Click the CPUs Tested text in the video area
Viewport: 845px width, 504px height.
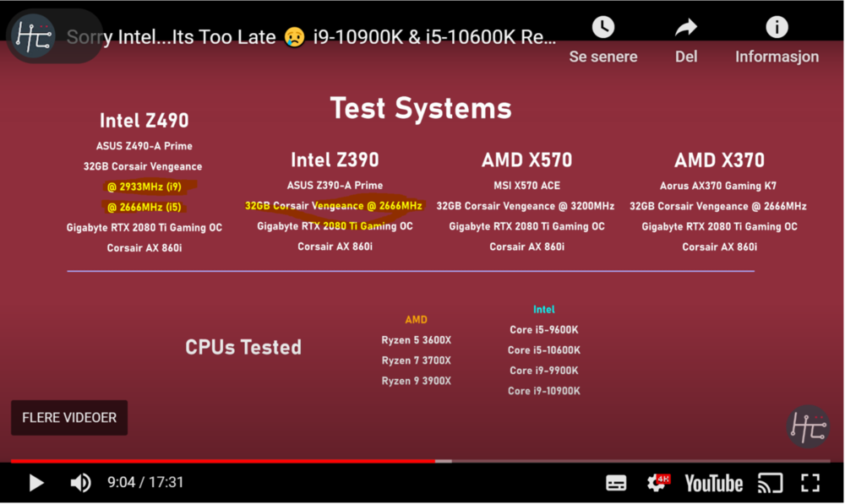[243, 347]
